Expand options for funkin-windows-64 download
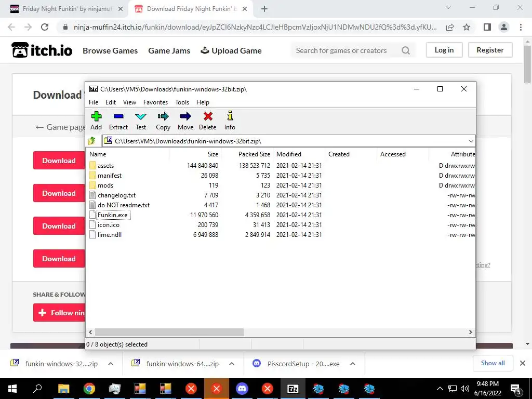Screen dimensions: 532x399 pos(232,364)
